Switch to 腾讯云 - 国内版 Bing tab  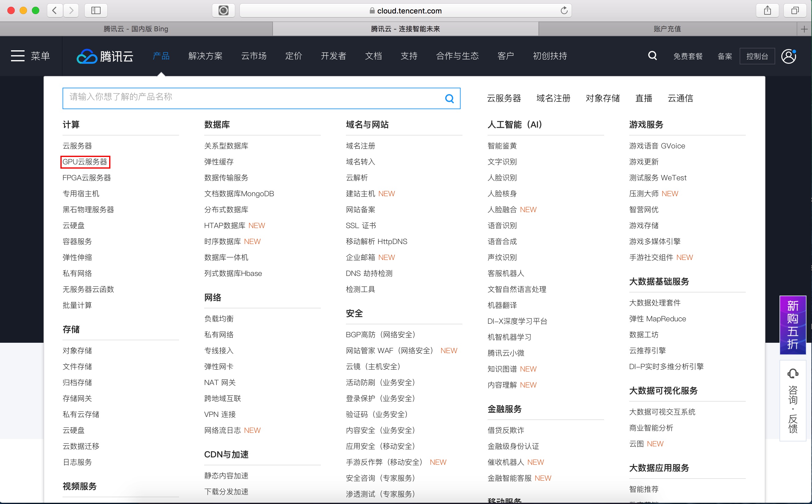[136, 29]
